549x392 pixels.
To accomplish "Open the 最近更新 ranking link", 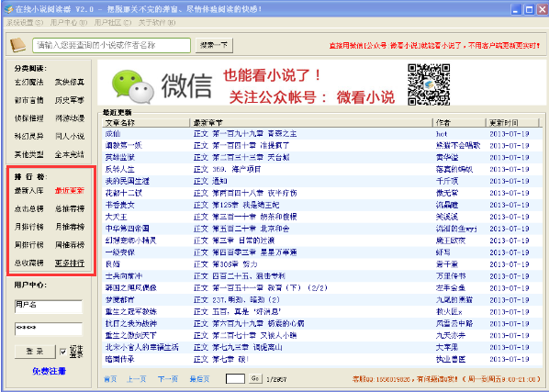I will (70, 191).
